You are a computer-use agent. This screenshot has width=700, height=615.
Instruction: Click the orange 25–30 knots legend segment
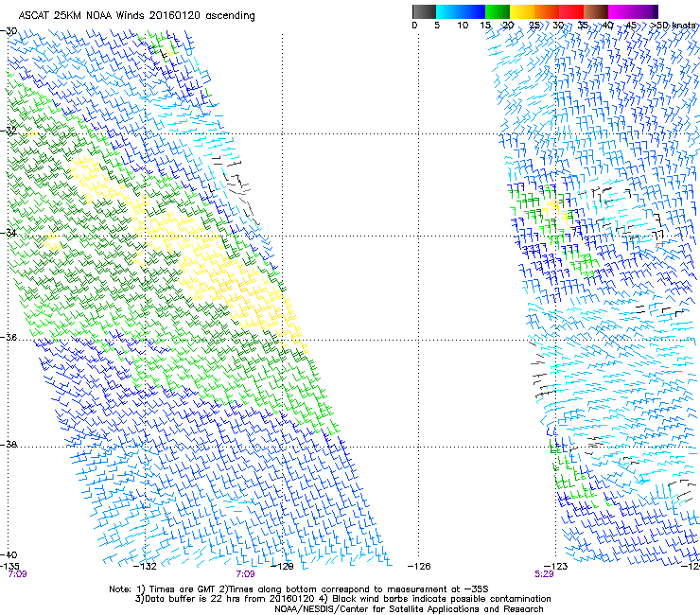547,11
